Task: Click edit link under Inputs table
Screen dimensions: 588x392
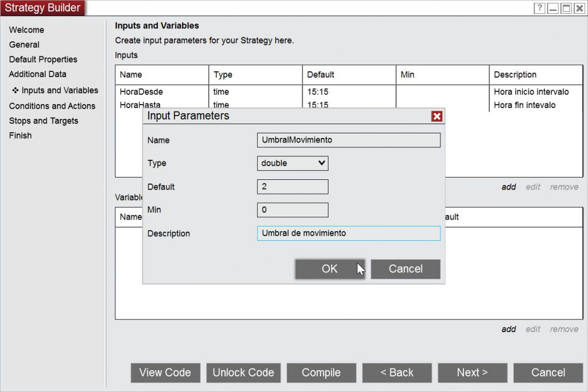Action: coord(533,187)
